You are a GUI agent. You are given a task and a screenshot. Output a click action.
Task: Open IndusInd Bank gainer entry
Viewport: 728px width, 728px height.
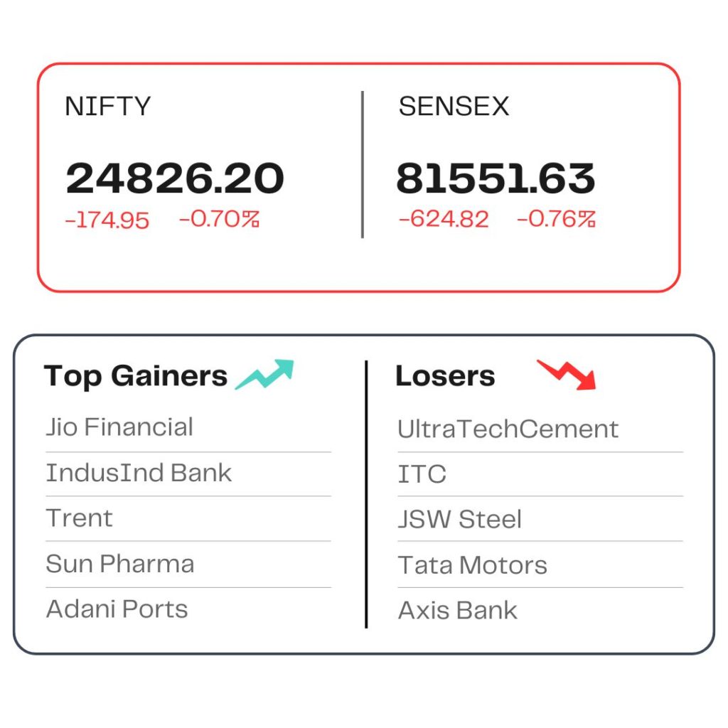tap(139, 473)
